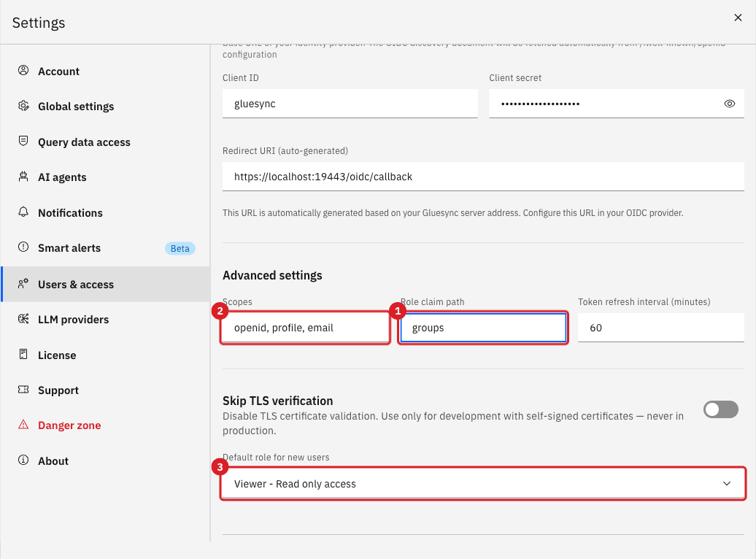Click the Client ID label

pos(241,77)
